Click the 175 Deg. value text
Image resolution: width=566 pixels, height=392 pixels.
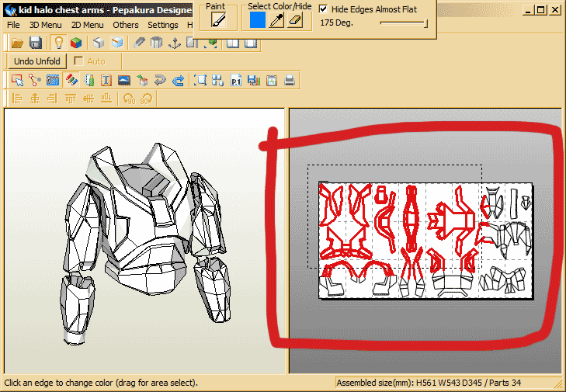point(336,23)
